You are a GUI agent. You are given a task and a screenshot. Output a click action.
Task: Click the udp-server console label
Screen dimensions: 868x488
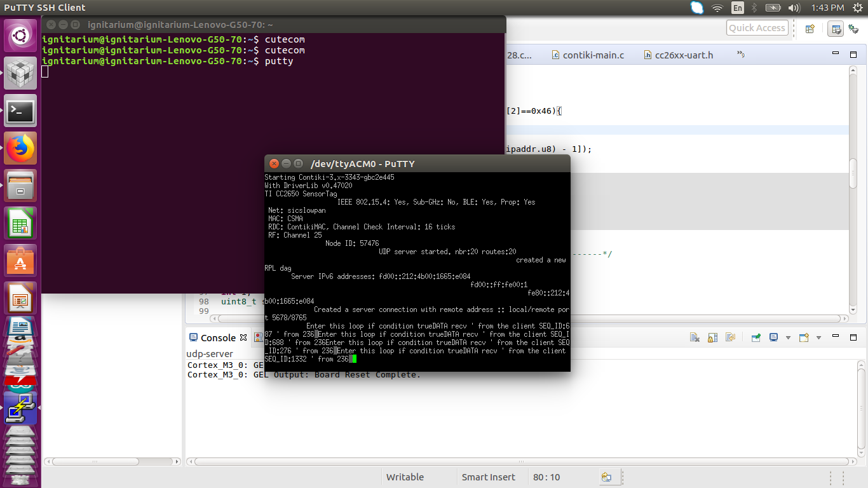(x=210, y=354)
